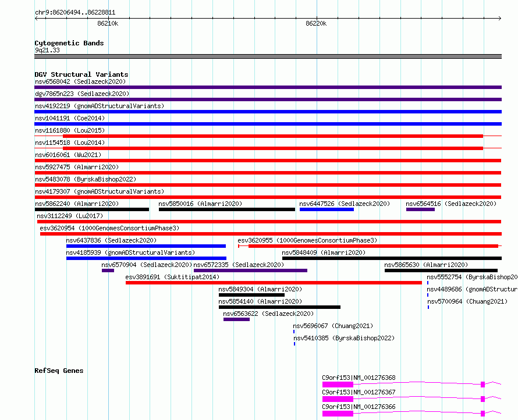Click the C9orf153|NM_001276368 gene label
The height and width of the screenshot is (420, 518).
click(x=359, y=378)
